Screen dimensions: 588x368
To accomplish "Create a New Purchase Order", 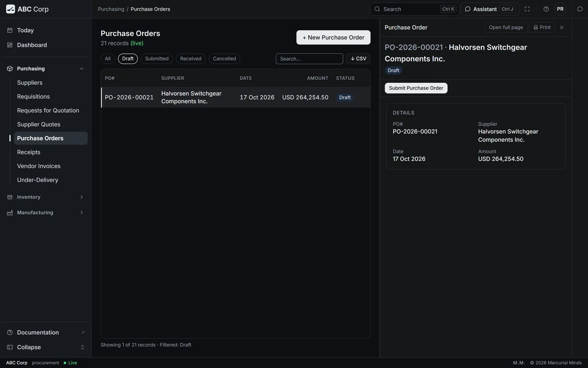I will [333, 38].
